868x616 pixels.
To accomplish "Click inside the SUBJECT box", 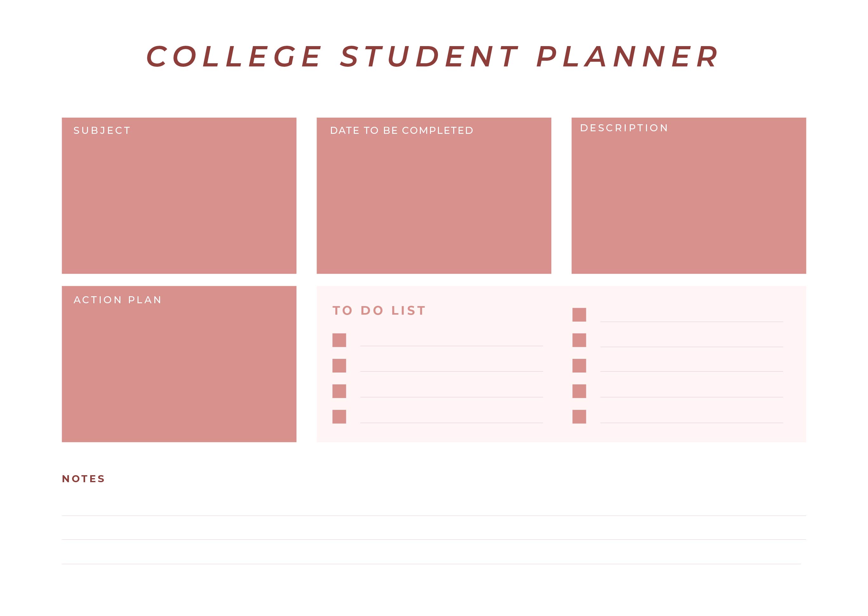I will tap(179, 195).
